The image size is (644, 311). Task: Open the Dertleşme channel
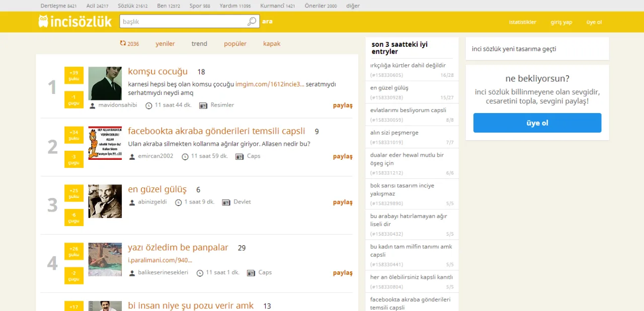[x=58, y=6]
